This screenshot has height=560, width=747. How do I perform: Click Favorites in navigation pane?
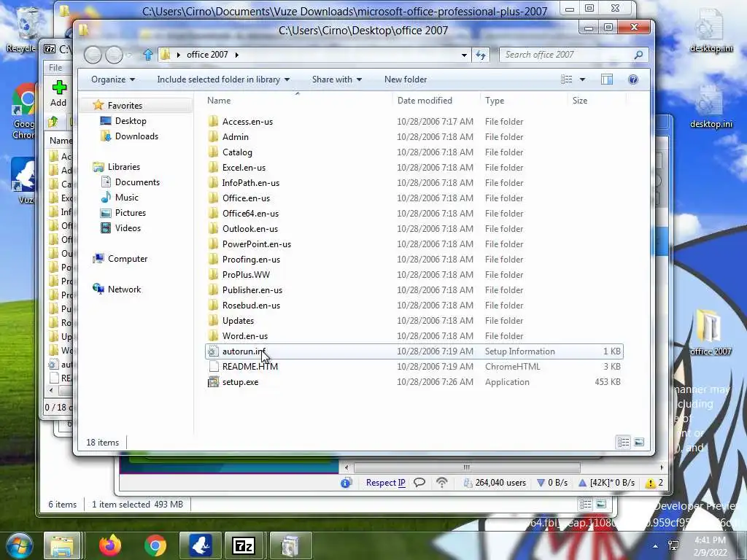point(125,105)
